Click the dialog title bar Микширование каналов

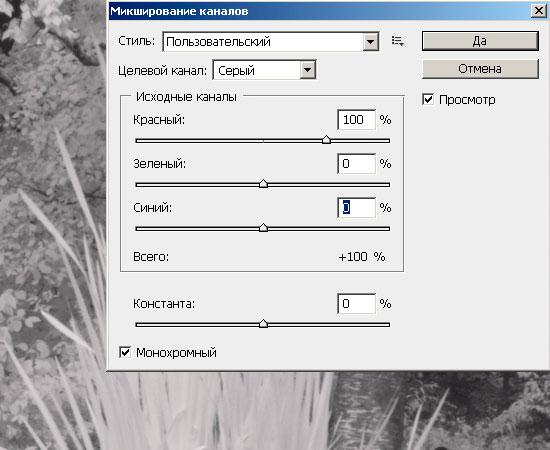pos(316,11)
